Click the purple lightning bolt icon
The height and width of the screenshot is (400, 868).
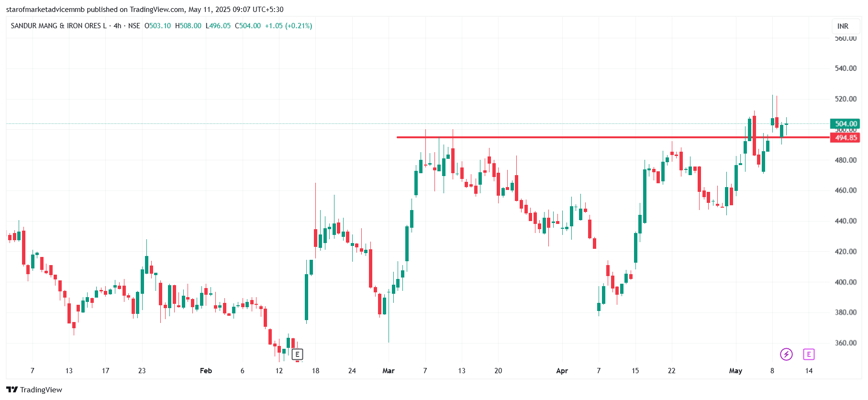[786, 354]
